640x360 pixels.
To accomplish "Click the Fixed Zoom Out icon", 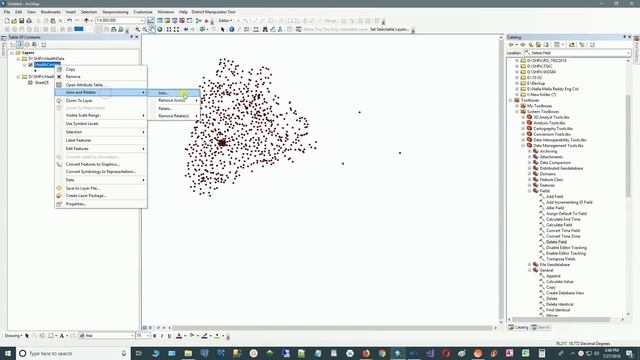I will [176, 29].
